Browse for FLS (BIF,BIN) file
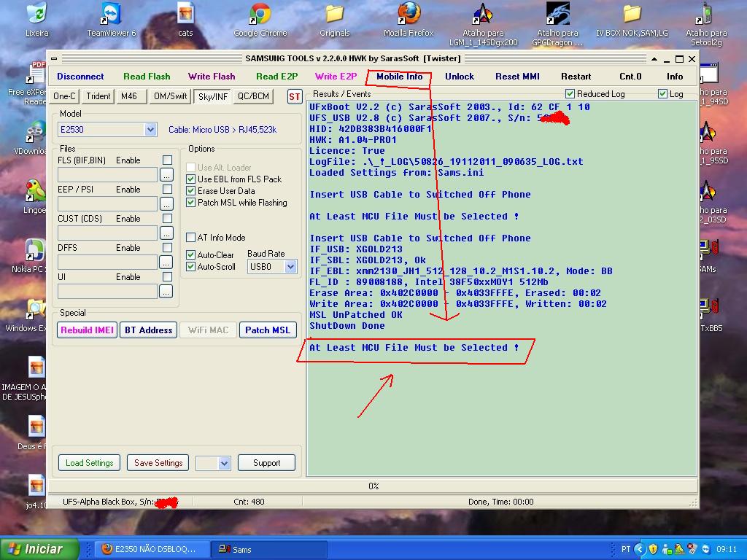This screenshot has width=747, height=560. coord(166,175)
